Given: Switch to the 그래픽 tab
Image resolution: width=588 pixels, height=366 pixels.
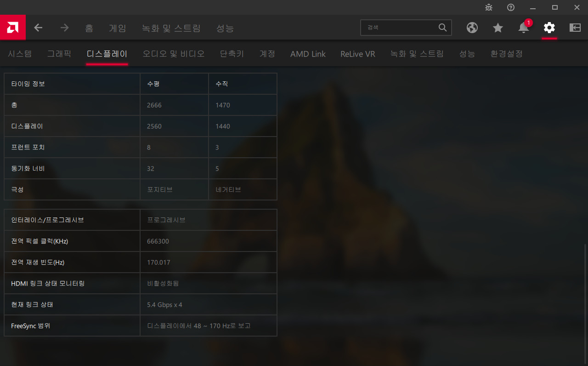Looking at the screenshot, I should [x=59, y=54].
